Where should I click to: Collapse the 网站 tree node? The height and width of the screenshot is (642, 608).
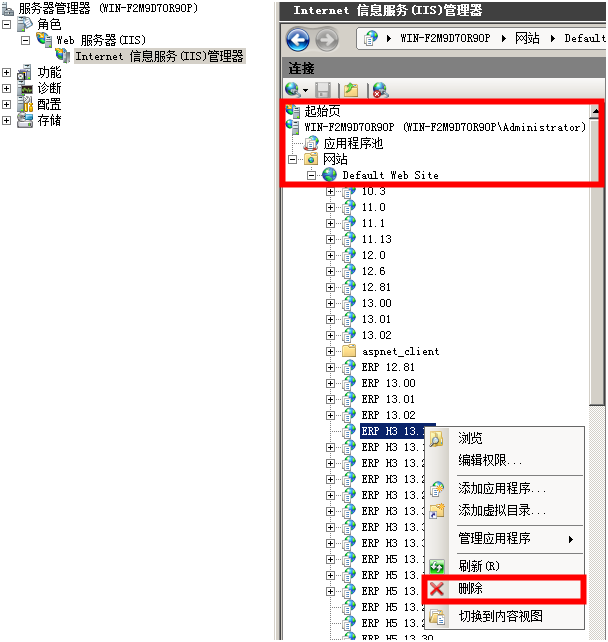(x=292, y=159)
